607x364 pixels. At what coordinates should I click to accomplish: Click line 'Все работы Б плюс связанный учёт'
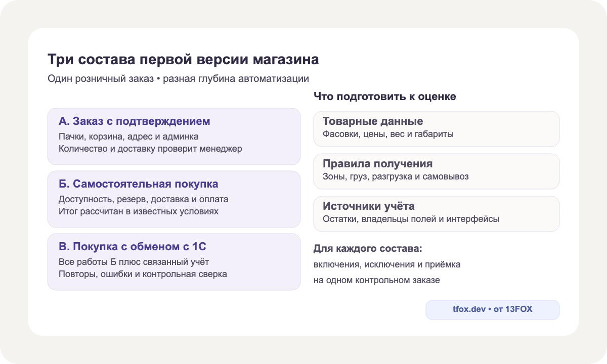(134, 262)
